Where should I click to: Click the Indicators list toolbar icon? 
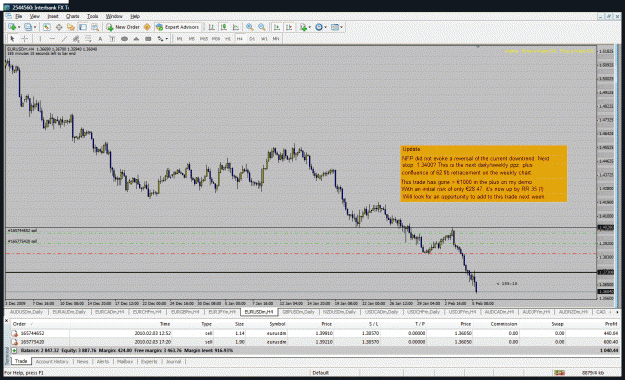pyautogui.click(x=303, y=27)
